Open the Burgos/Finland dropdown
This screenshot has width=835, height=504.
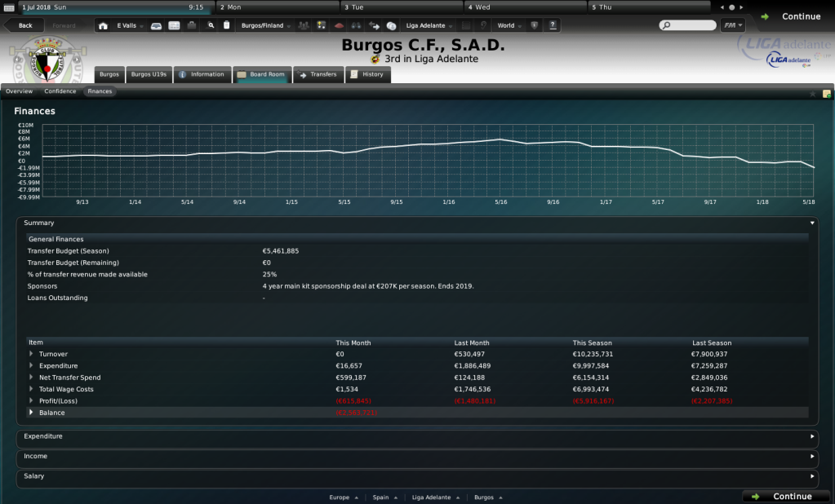point(266,25)
